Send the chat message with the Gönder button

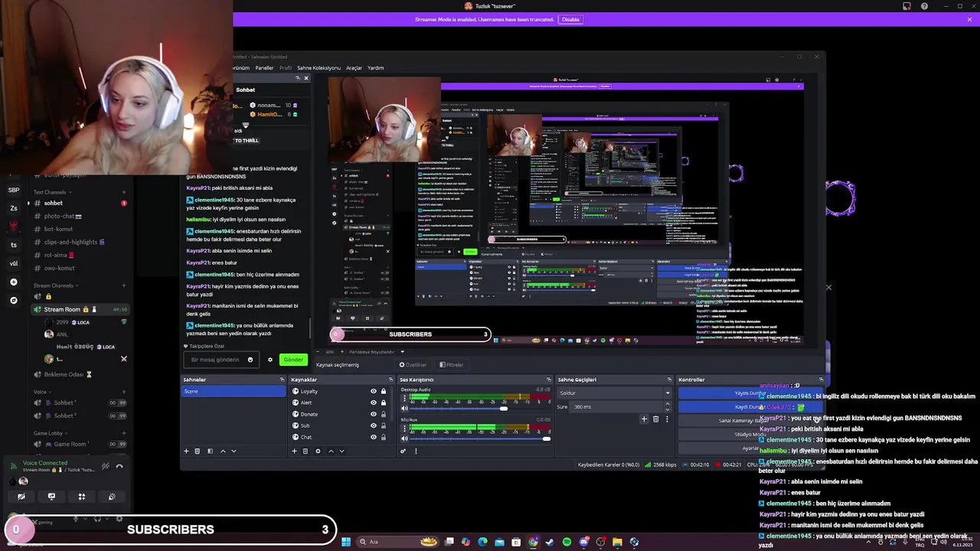pyautogui.click(x=293, y=360)
